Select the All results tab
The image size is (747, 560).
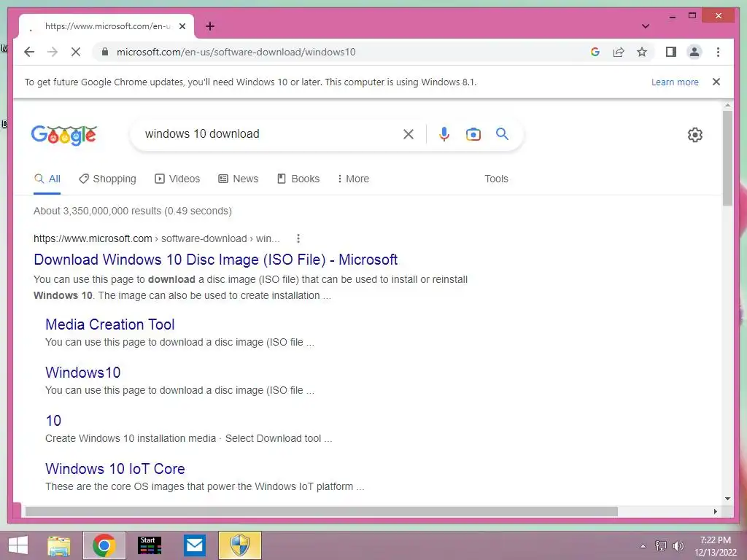[x=47, y=179]
